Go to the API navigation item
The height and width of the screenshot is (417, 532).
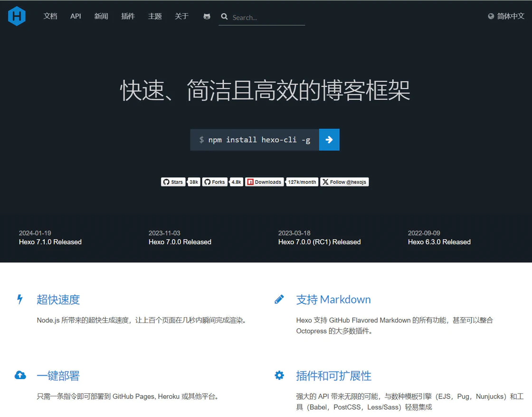pos(76,16)
